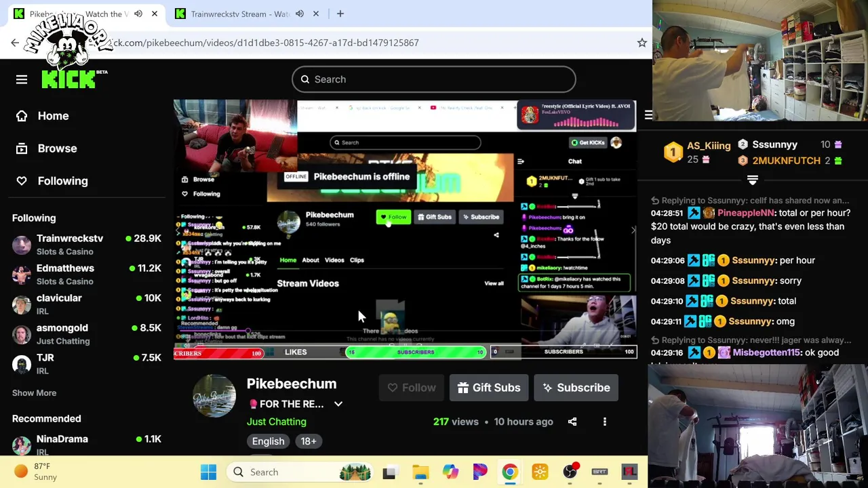Expand list with Show More
This screenshot has width=868, height=488.
click(34, 393)
